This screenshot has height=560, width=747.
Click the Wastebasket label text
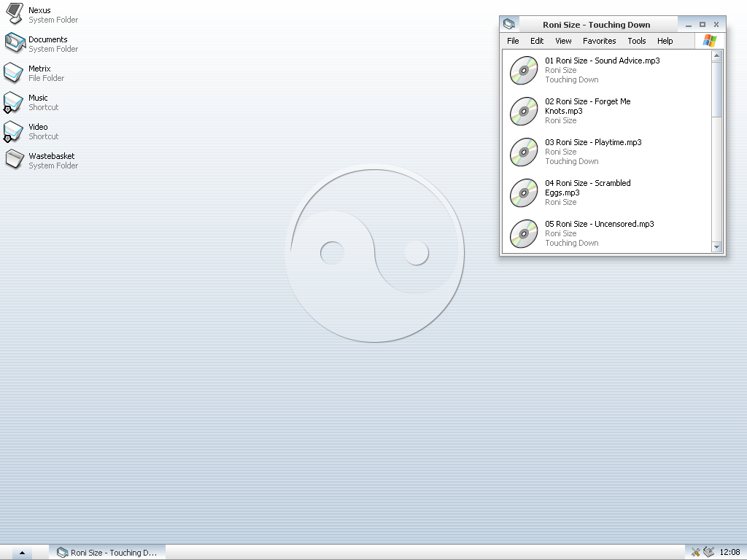[x=52, y=156]
